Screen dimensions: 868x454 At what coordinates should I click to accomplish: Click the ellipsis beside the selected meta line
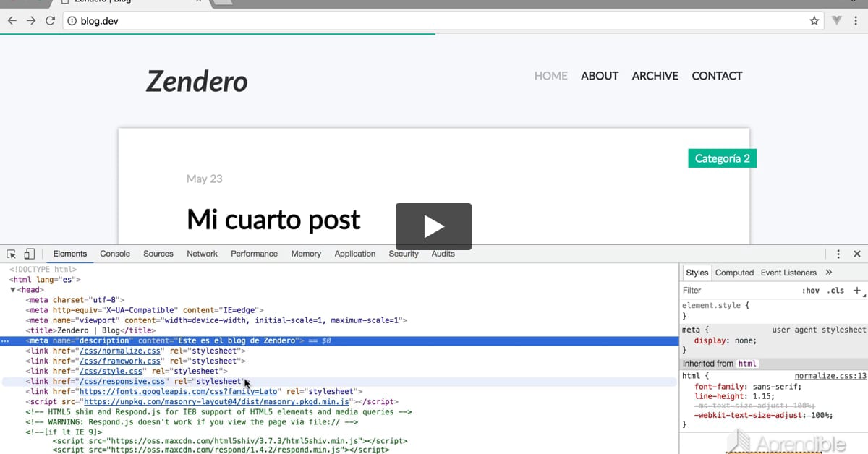click(x=7, y=340)
